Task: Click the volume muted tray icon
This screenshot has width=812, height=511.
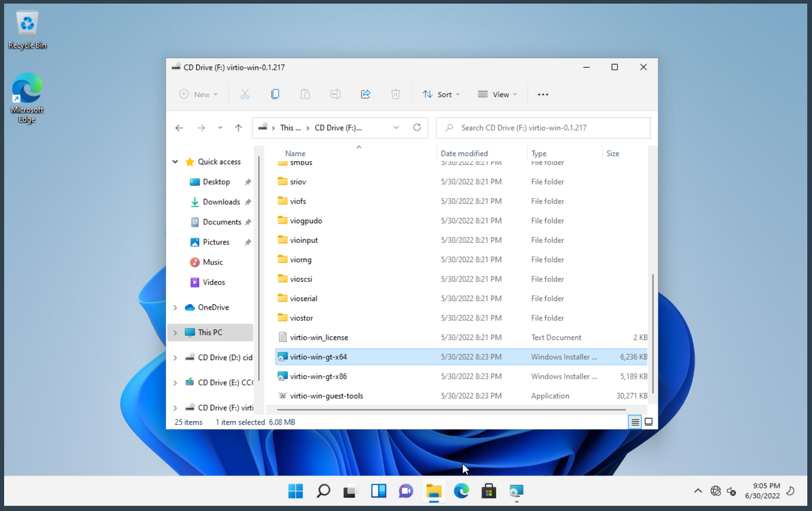Action: click(x=731, y=491)
